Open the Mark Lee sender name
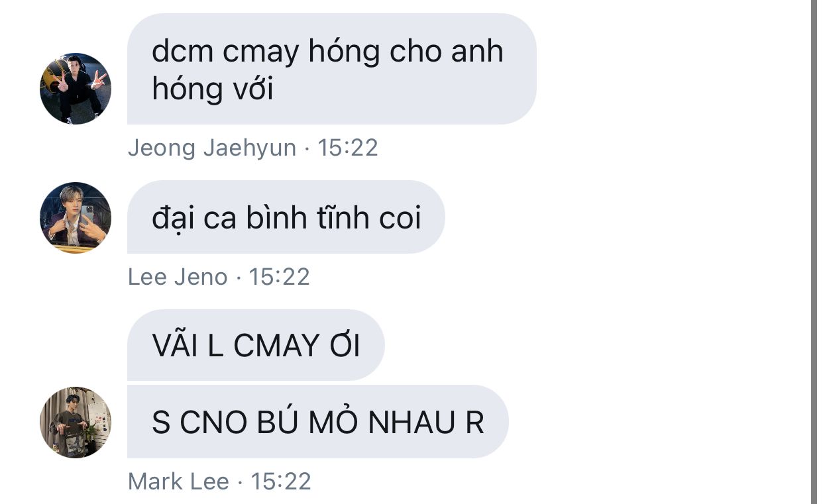 (178, 481)
